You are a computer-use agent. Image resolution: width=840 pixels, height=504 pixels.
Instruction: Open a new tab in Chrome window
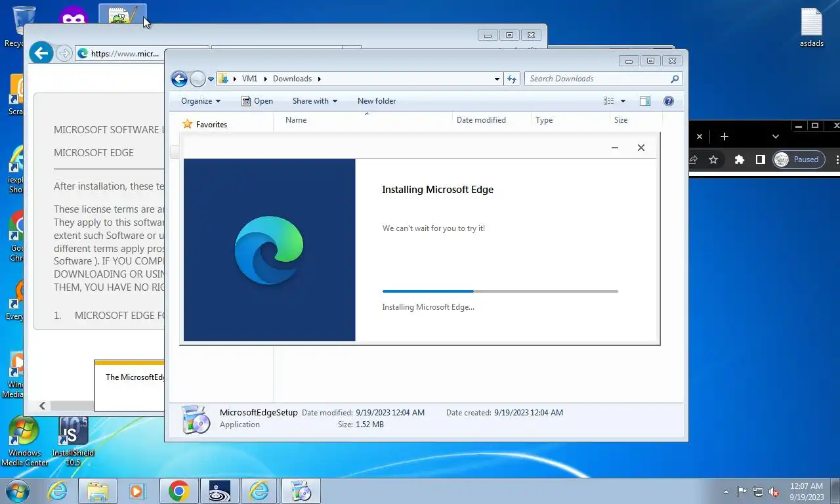[724, 136]
